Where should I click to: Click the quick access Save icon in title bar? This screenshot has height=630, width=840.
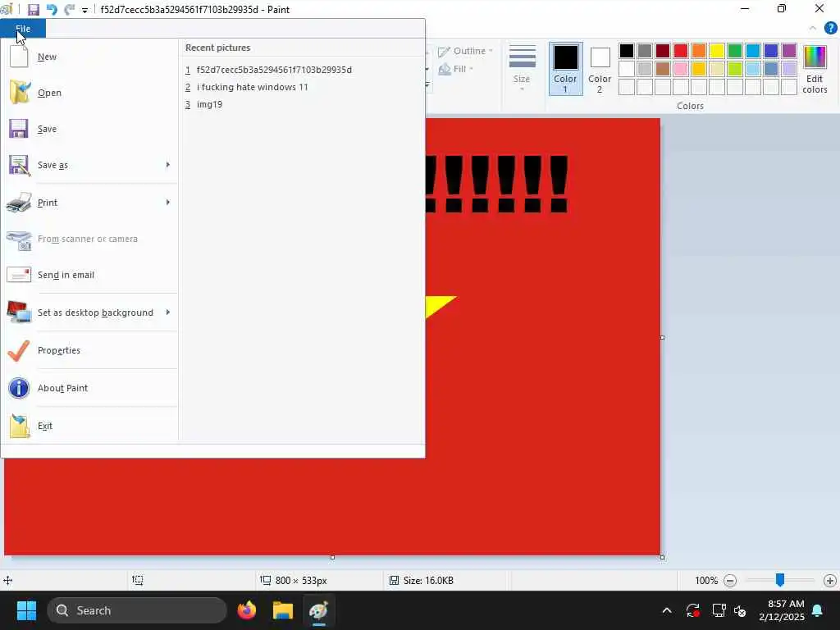[33, 10]
